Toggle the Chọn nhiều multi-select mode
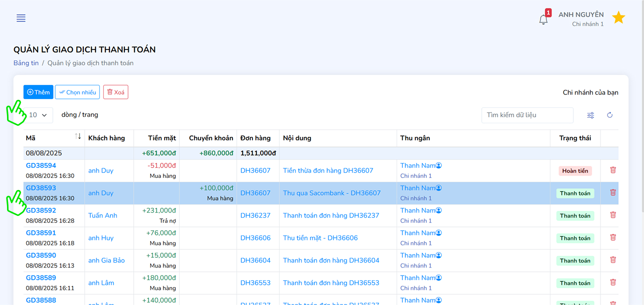Image resolution: width=644 pixels, height=305 pixels. [x=77, y=92]
